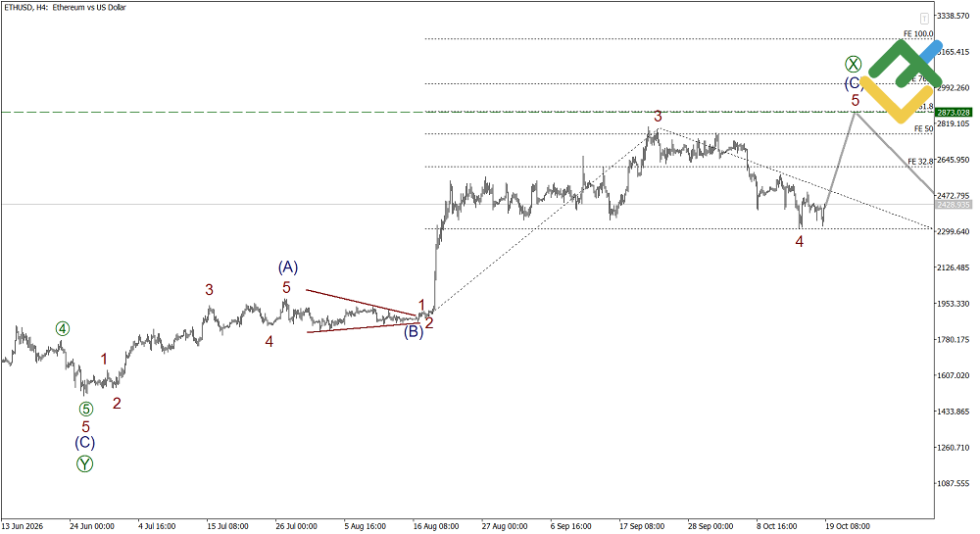The image size is (980, 534).
Task: Select the FE 32.8 Fibonacci level label
Action: (x=920, y=161)
